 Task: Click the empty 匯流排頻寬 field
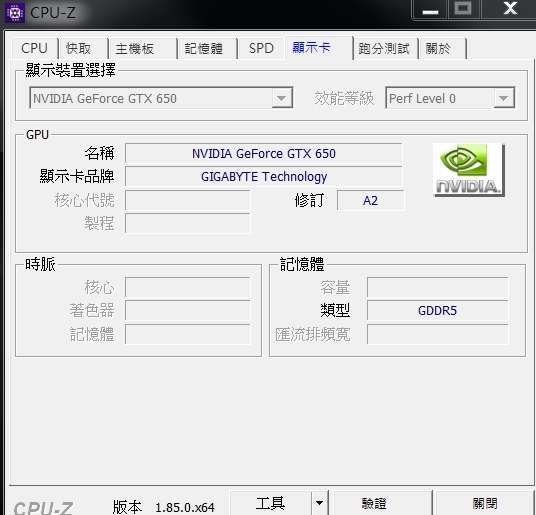(438, 334)
